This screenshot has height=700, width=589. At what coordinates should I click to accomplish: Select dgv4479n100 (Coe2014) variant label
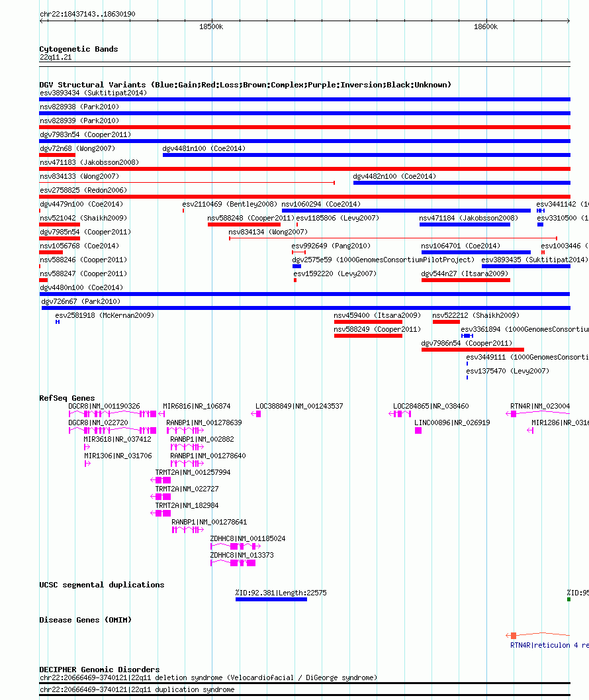click(81, 203)
